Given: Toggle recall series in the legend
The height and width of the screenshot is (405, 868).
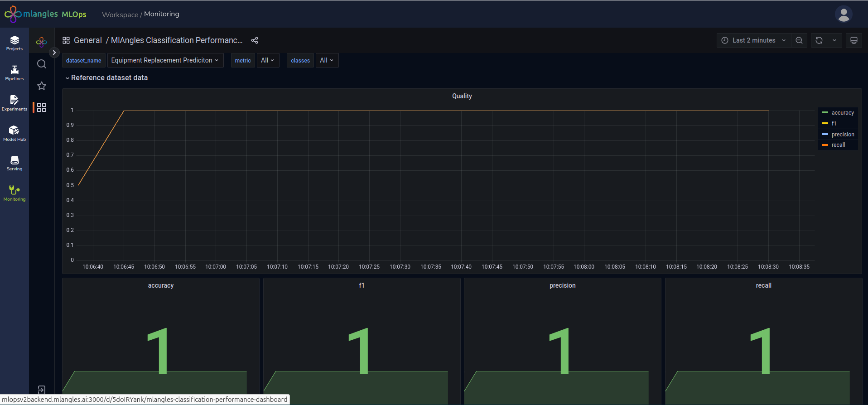Looking at the screenshot, I should [838, 145].
